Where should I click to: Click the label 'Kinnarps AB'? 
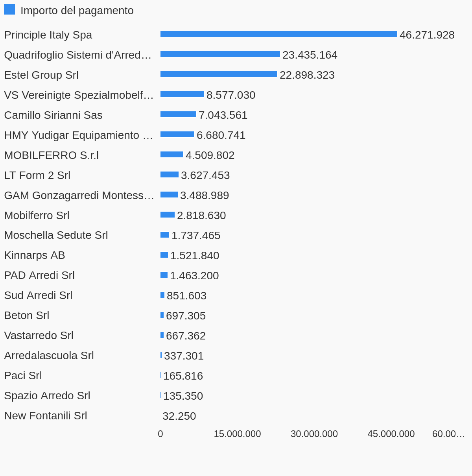tap(35, 255)
